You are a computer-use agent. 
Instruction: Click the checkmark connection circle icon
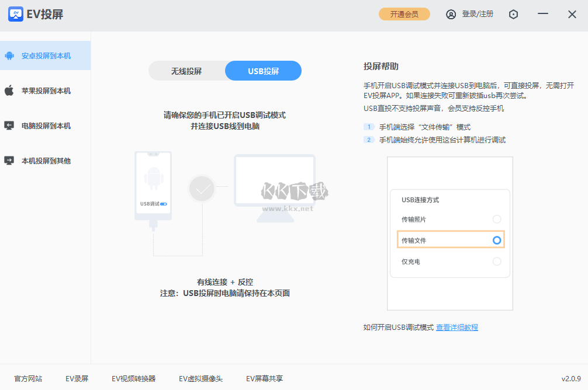pos(202,189)
